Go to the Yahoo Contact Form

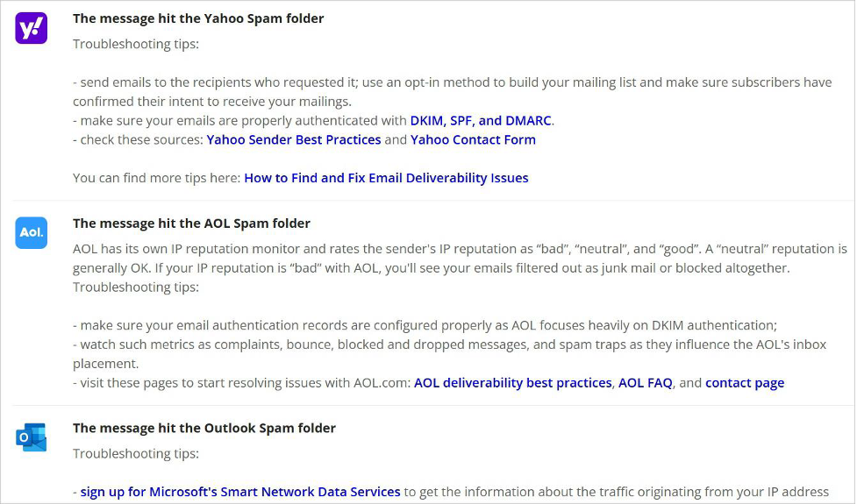click(x=473, y=140)
